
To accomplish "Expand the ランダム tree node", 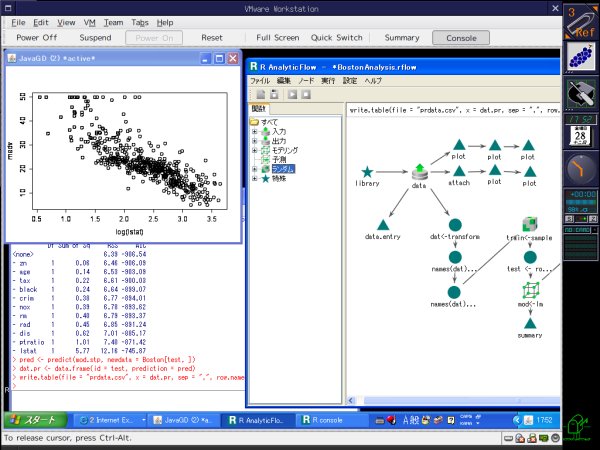I will click(254, 169).
